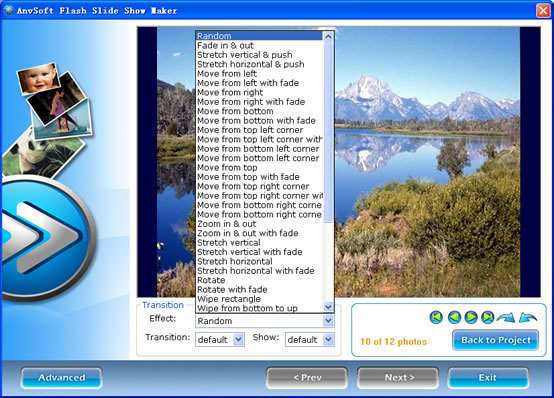The height and width of the screenshot is (398, 554).
Task: Select the Move from right effect
Action: [259, 92]
